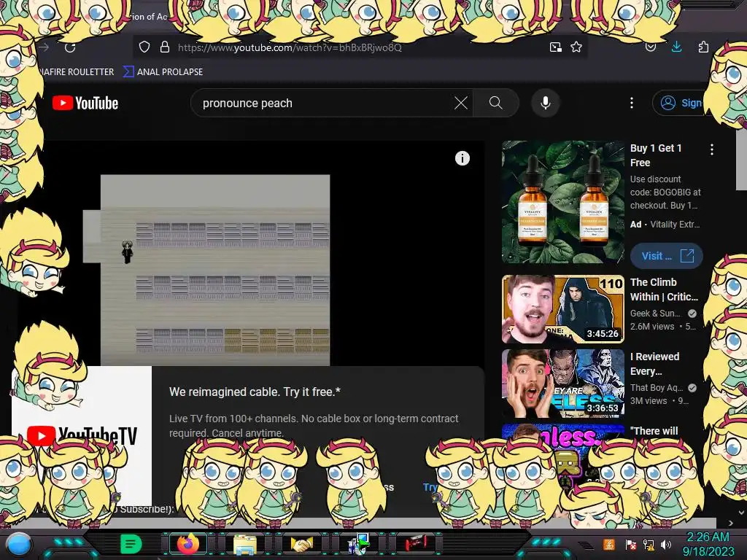The width and height of the screenshot is (747, 560).
Task: Open the 3:45:26 video thumbnail
Action: [562, 309]
